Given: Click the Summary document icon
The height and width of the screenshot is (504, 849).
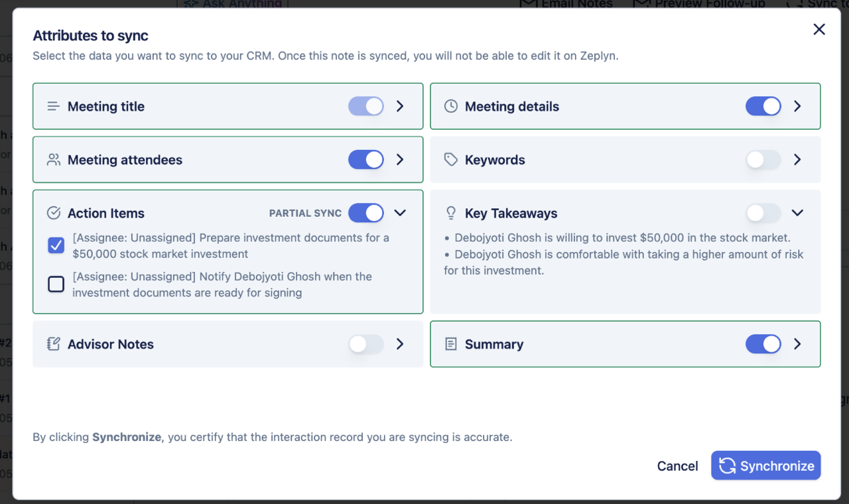Looking at the screenshot, I should (x=451, y=344).
